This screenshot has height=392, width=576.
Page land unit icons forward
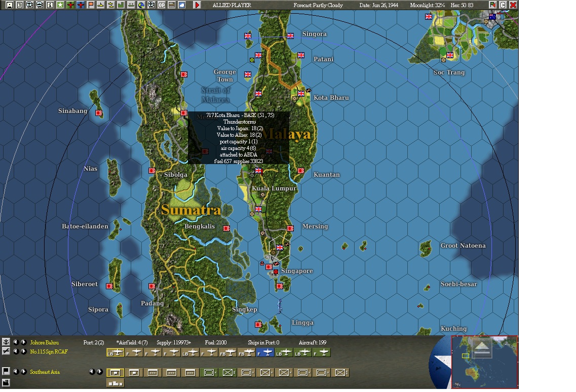(100, 371)
